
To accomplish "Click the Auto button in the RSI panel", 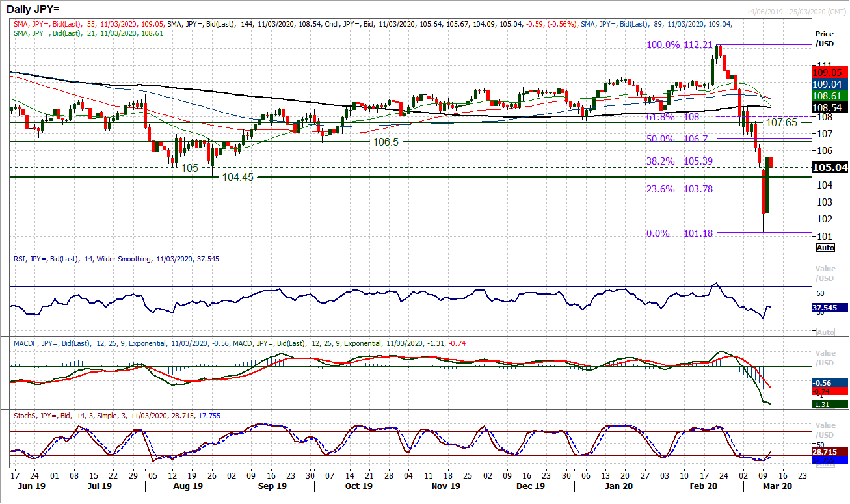I will click(825, 332).
